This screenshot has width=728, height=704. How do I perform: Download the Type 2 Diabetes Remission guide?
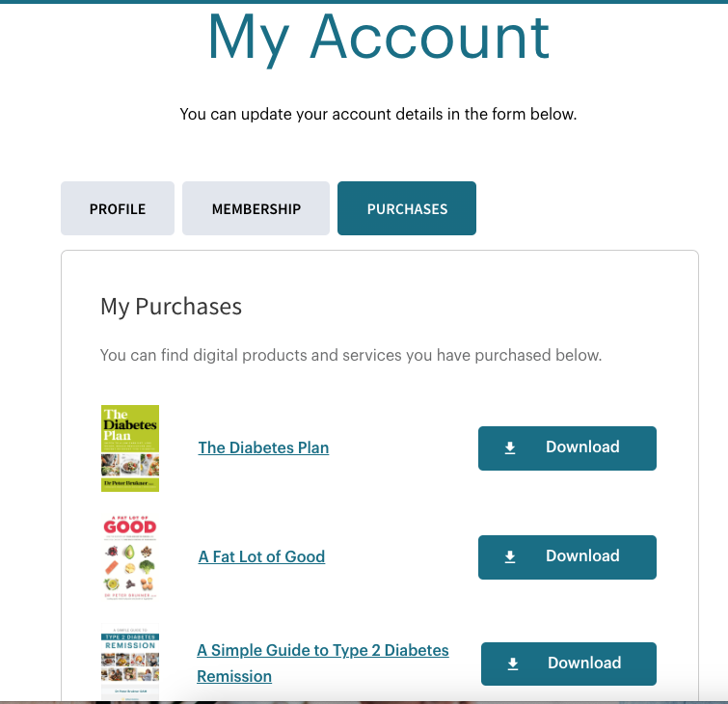[569, 663]
